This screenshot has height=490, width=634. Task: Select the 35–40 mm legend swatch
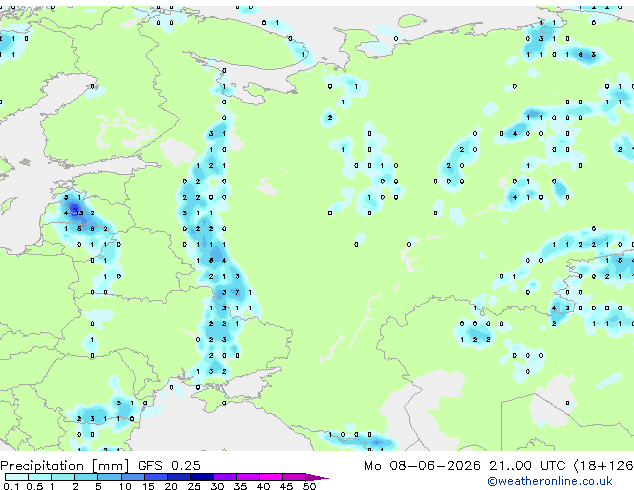coord(248,477)
